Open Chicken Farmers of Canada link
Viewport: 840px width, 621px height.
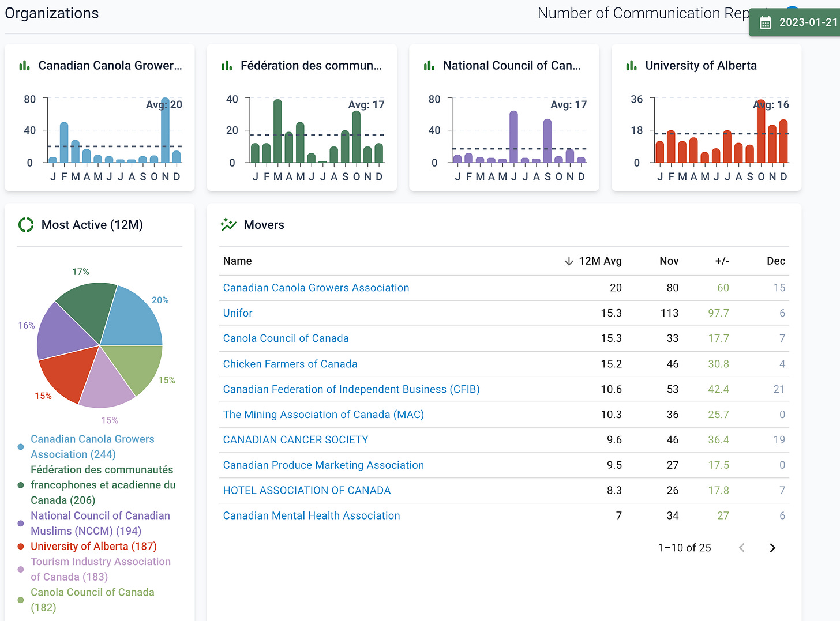pyautogui.click(x=290, y=364)
